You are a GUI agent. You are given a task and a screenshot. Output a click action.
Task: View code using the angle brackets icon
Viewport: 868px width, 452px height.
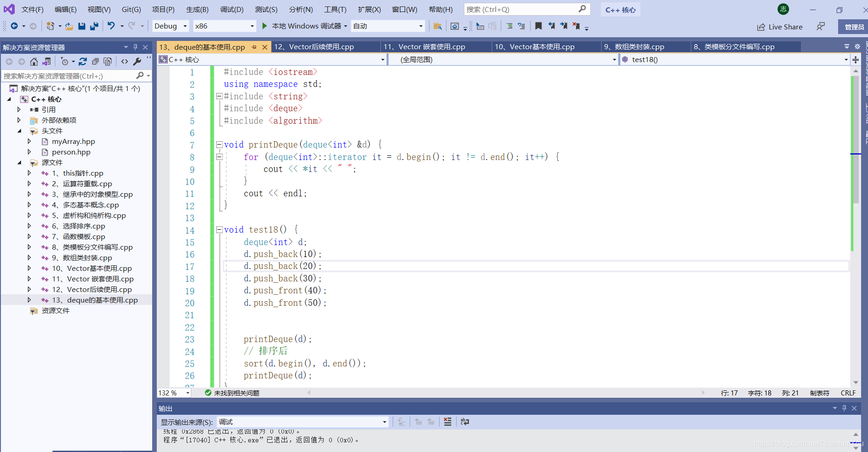coord(125,62)
